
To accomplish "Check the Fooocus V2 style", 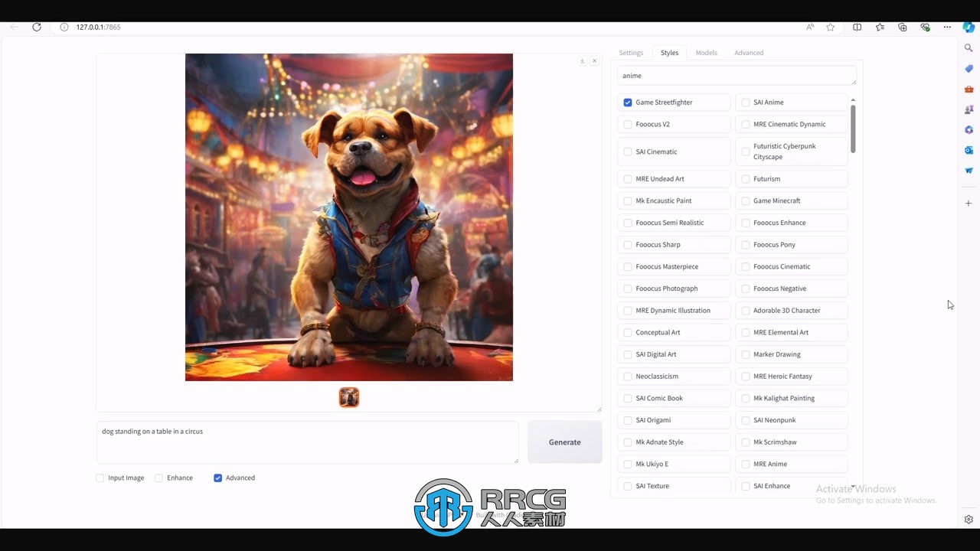I will 628,124.
